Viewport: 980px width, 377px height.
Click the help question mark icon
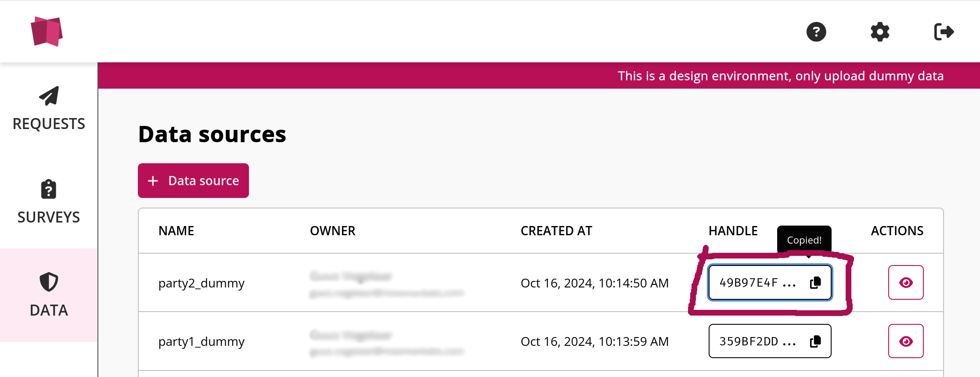pos(816,32)
